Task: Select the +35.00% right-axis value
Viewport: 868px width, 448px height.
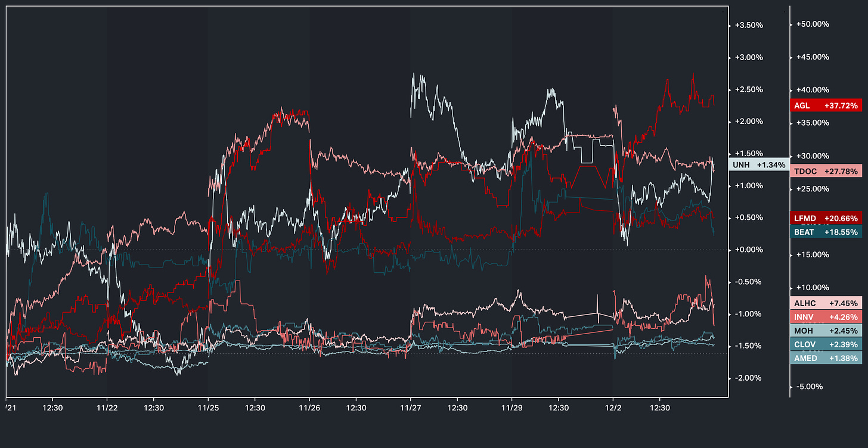Action: [813, 123]
